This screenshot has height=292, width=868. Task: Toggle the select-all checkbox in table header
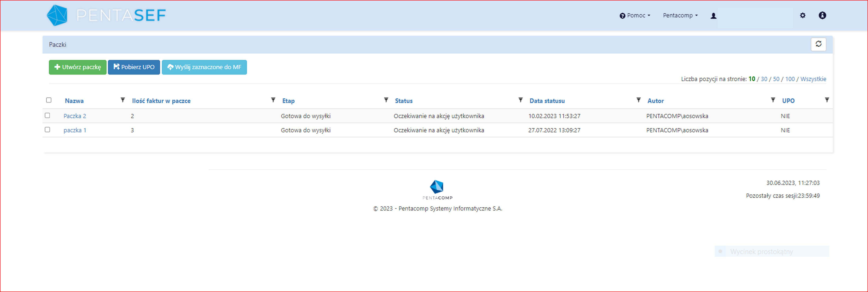pos(49,100)
